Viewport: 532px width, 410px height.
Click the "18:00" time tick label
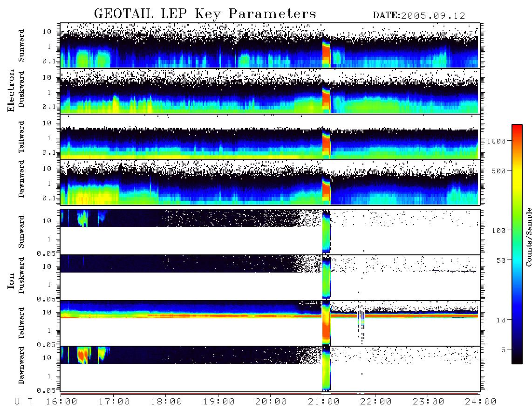pyautogui.click(x=166, y=402)
